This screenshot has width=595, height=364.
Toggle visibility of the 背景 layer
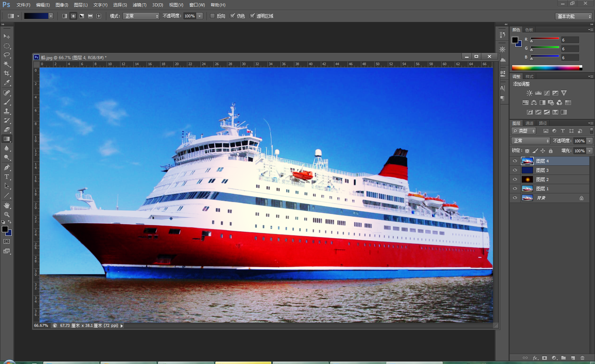[515, 198]
